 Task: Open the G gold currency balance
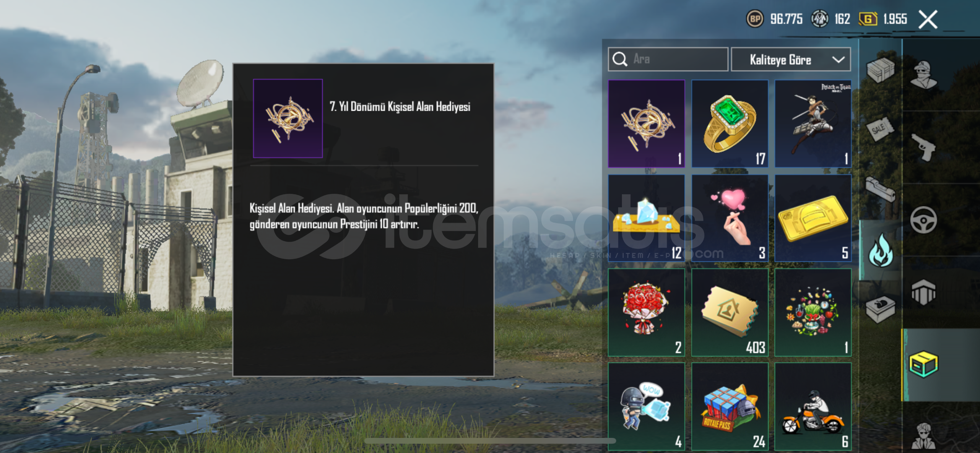click(883, 19)
